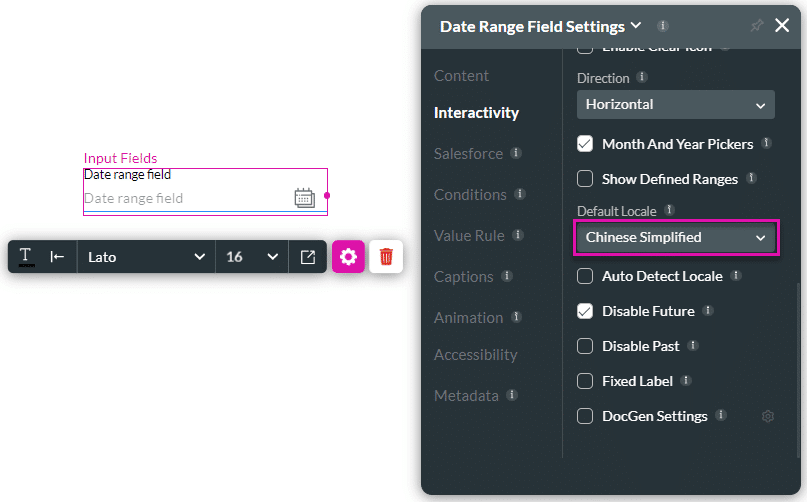Switch to the Content tab

pyautogui.click(x=461, y=76)
